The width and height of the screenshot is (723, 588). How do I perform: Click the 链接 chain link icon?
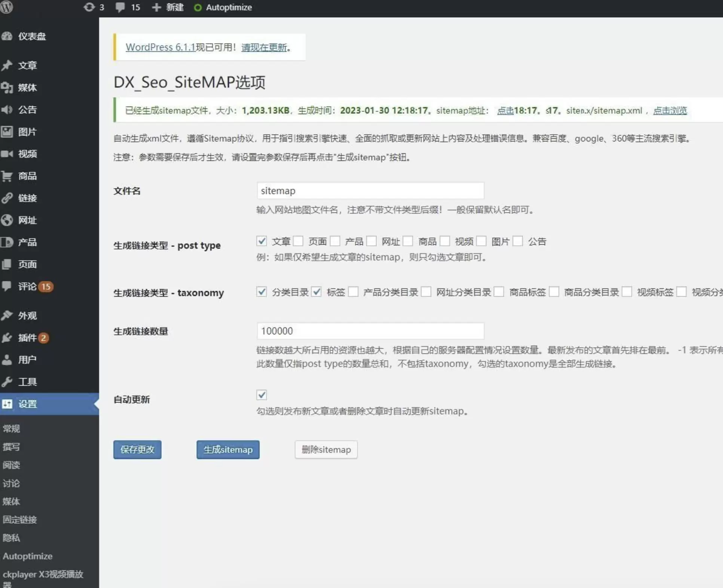click(x=7, y=198)
